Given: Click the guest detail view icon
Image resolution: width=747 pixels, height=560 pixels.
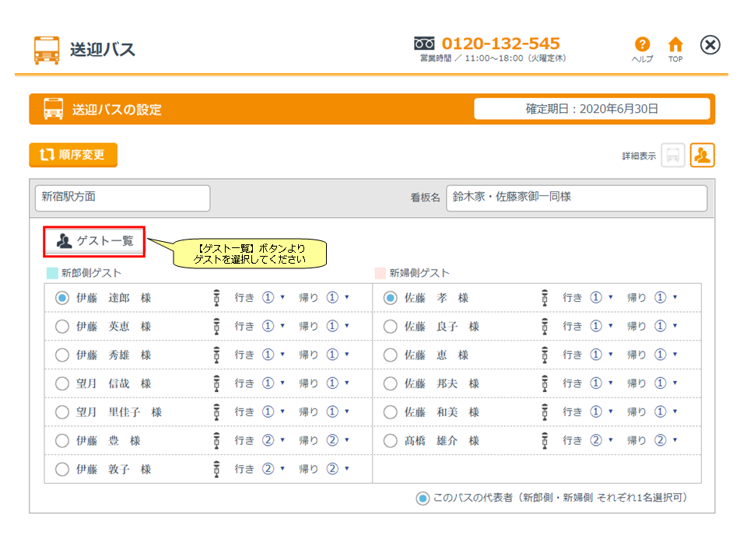Looking at the screenshot, I should [702, 155].
